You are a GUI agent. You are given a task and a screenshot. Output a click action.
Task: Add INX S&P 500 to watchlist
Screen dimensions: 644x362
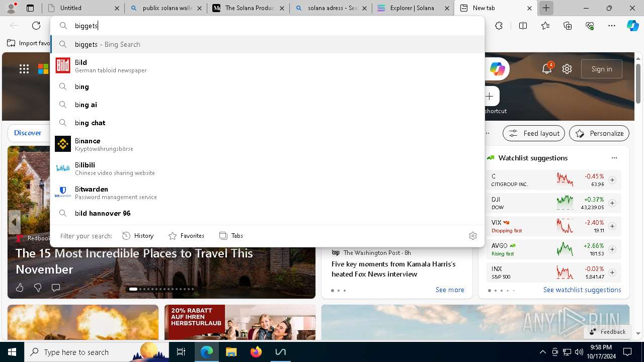(612, 273)
